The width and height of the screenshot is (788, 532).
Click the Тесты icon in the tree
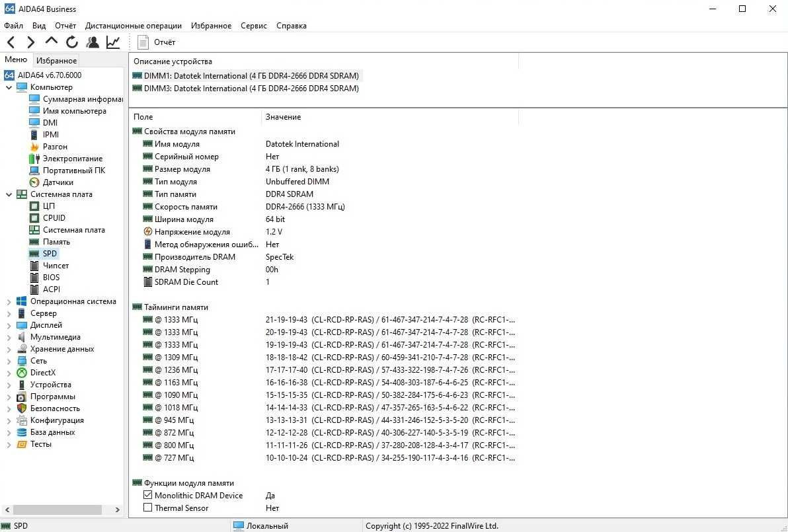[x=22, y=444]
